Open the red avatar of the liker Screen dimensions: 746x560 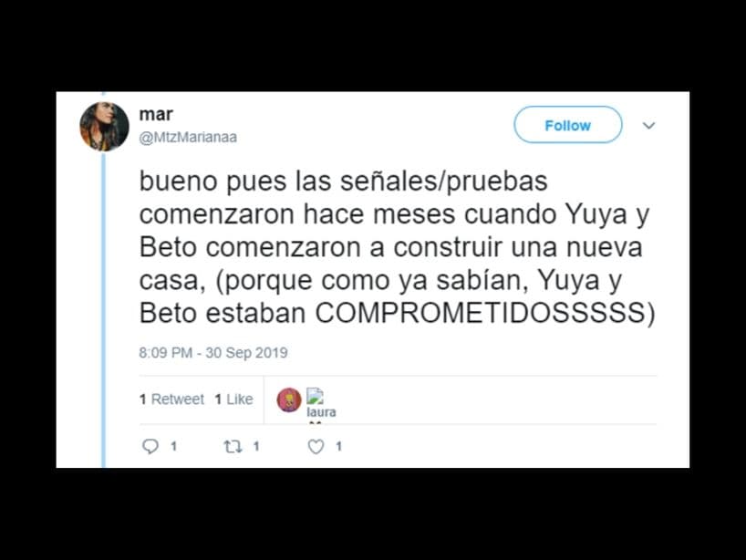pos(289,399)
